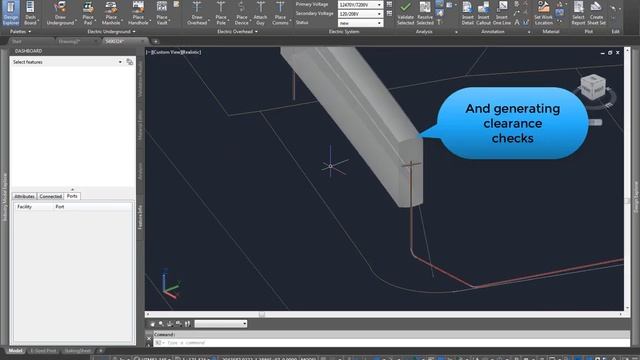
Task: Select the Place Pole tool
Action: click(221, 13)
